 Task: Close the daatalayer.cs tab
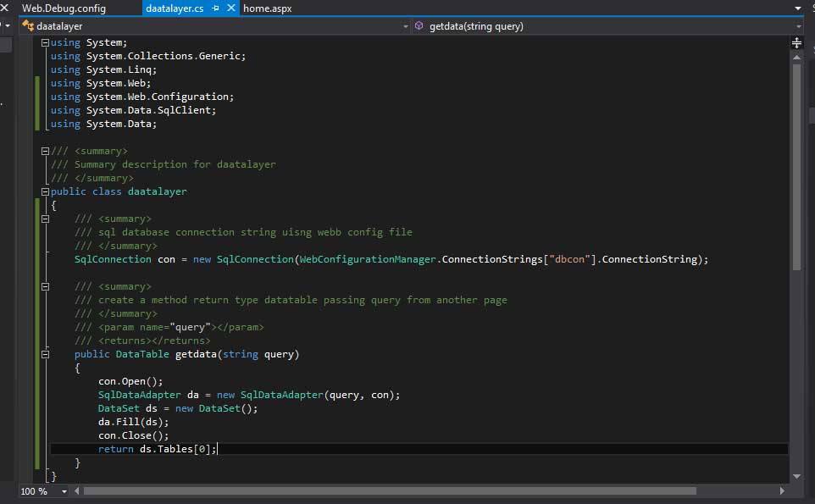[x=232, y=8]
